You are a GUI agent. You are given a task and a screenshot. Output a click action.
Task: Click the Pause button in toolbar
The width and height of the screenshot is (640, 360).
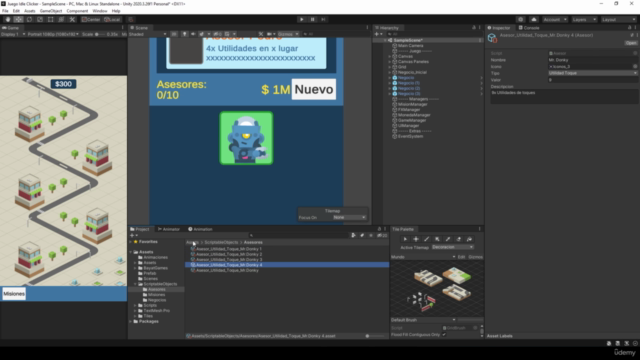(313, 20)
